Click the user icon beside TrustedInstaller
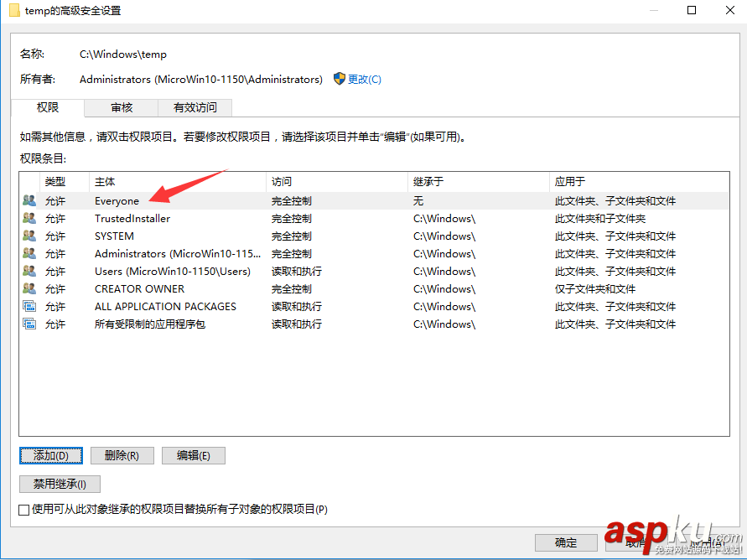 (29, 218)
